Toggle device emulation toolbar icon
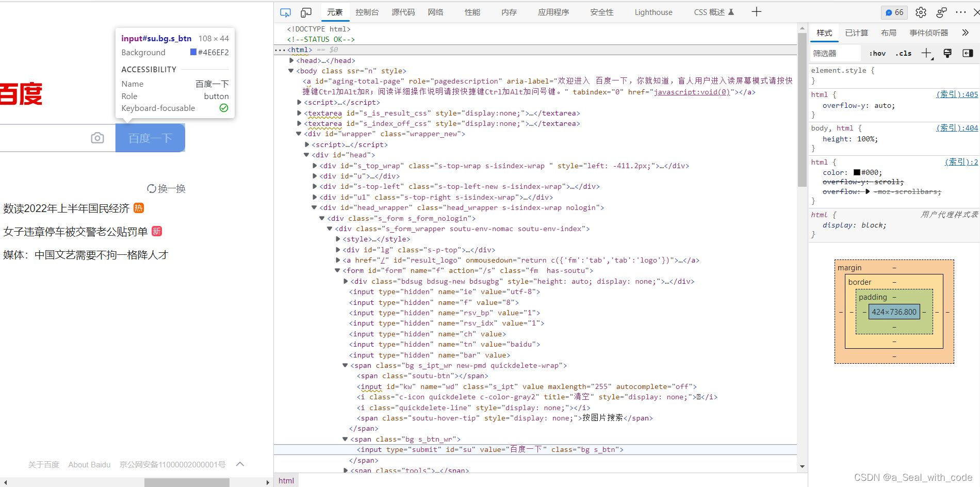The image size is (980, 487). (x=306, y=12)
